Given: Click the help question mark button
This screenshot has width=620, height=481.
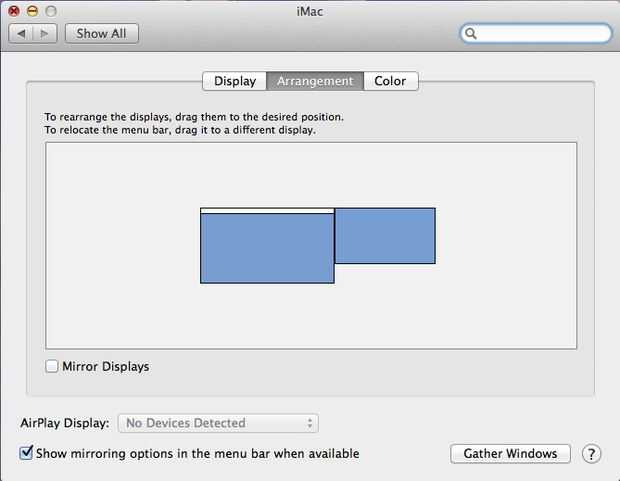Looking at the screenshot, I should (591, 454).
